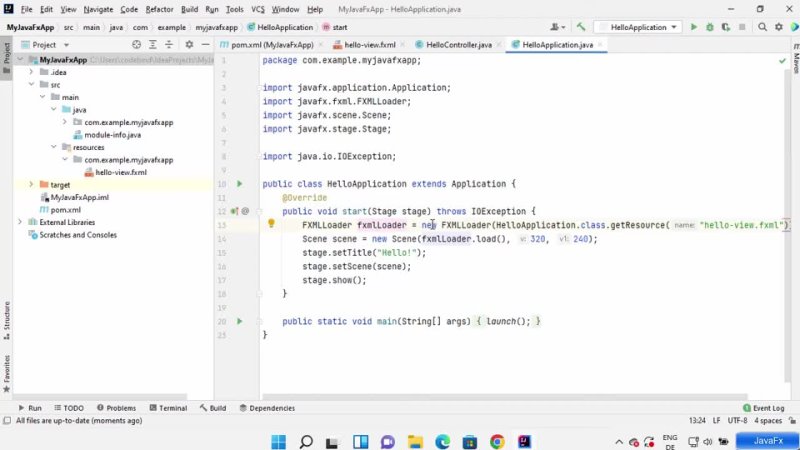Hide the Project tool window
This screenshot has height=450, width=800.
205,45
